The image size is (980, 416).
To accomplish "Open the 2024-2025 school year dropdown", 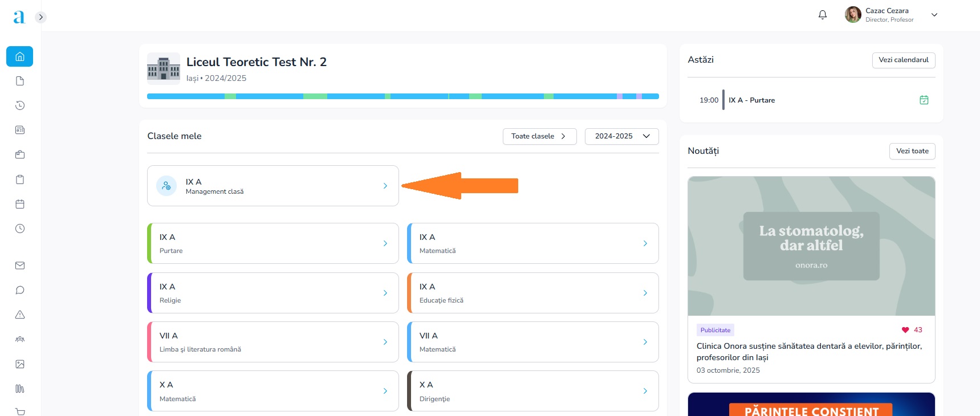I will (621, 136).
